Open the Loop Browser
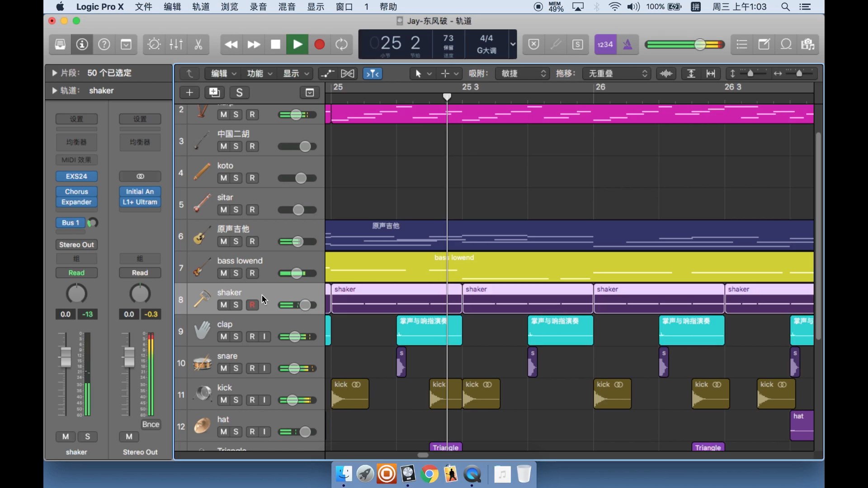The width and height of the screenshot is (868, 488). 786,44
